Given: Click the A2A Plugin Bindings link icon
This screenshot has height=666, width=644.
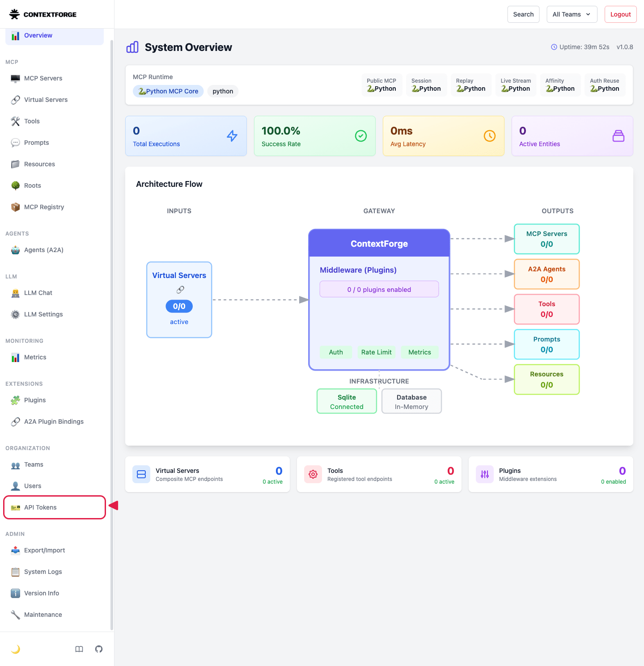Looking at the screenshot, I should tap(15, 422).
